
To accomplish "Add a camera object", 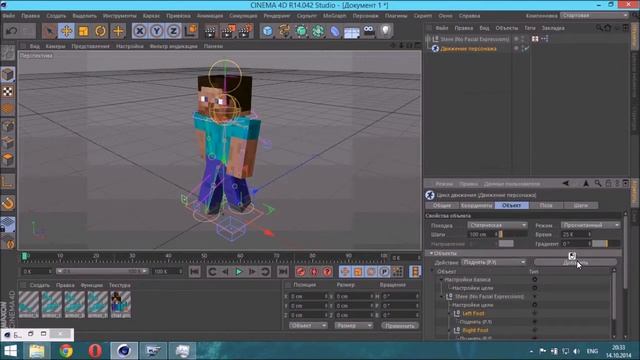I will point(369,31).
